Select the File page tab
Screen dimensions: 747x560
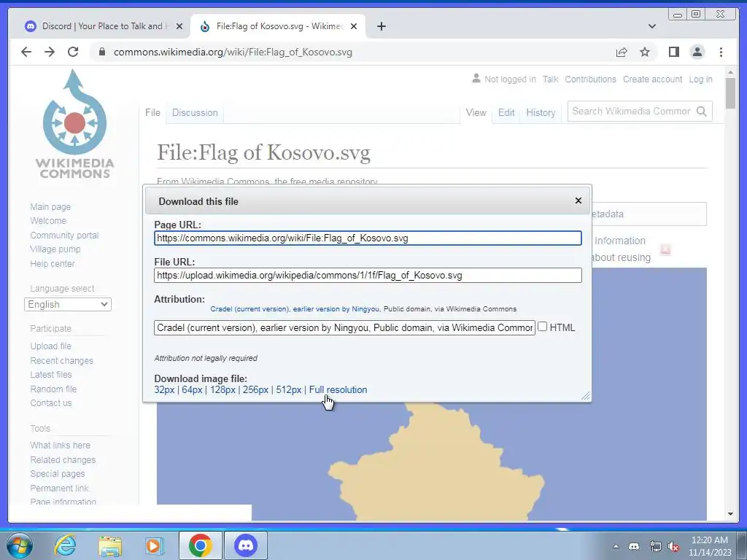(x=152, y=112)
